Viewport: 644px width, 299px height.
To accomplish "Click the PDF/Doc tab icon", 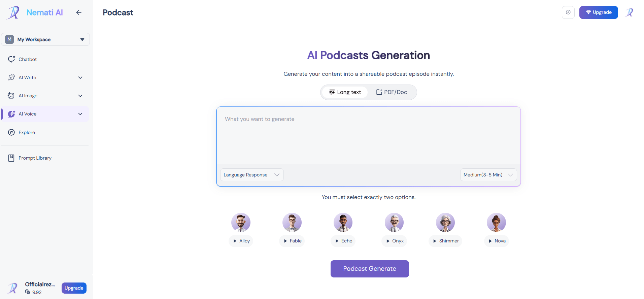I will (x=379, y=92).
